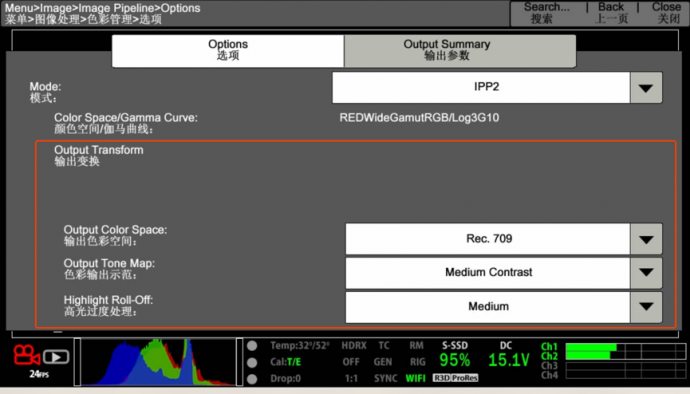Tap the DC 15.1V power indicator
Viewport: 690px width, 394px height.
pyautogui.click(x=508, y=355)
